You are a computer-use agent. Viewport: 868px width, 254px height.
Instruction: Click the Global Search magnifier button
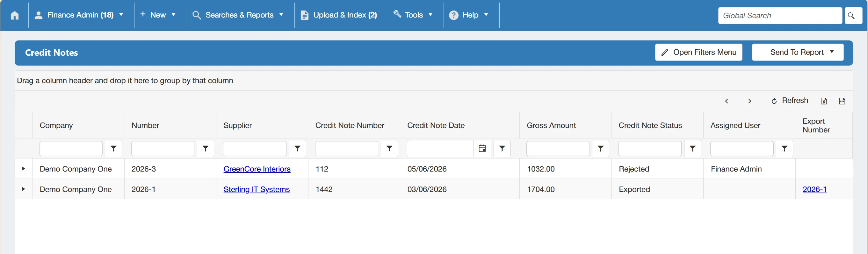pos(853,16)
